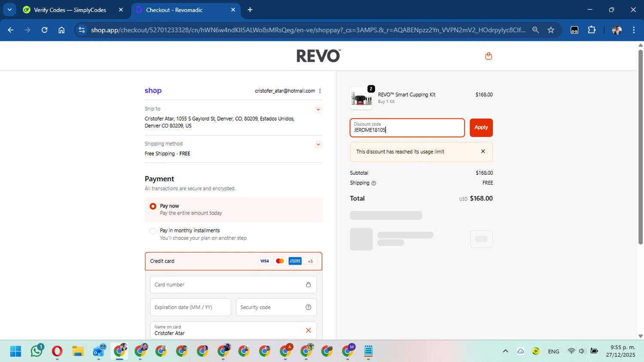The width and height of the screenshot is (644, 362).
Task: Open account options next to email address
Action: pos(320,91)
